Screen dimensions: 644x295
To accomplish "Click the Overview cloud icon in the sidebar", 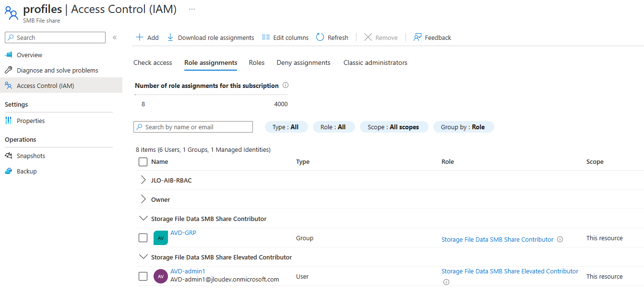I will (x=9, y=55).
